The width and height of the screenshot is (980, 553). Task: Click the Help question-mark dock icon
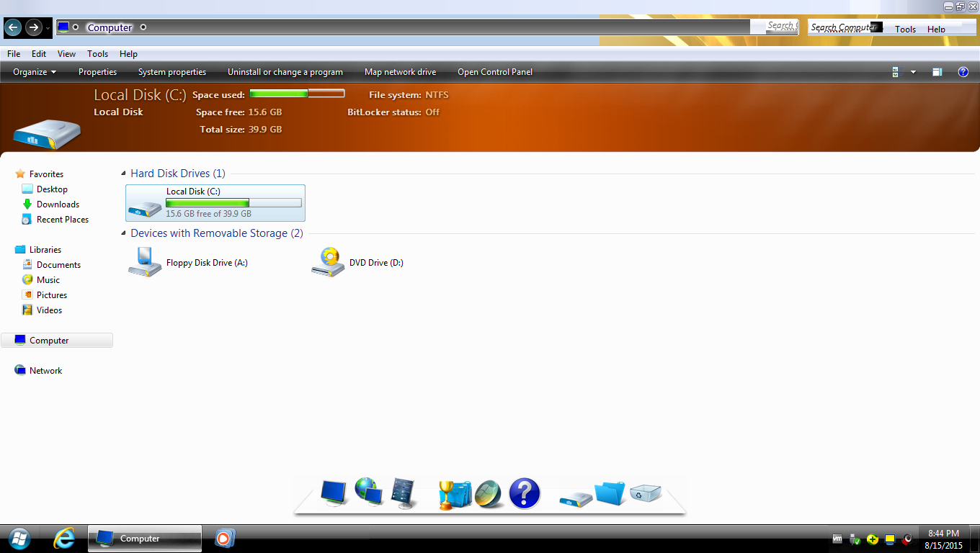(x=524, y=494)
